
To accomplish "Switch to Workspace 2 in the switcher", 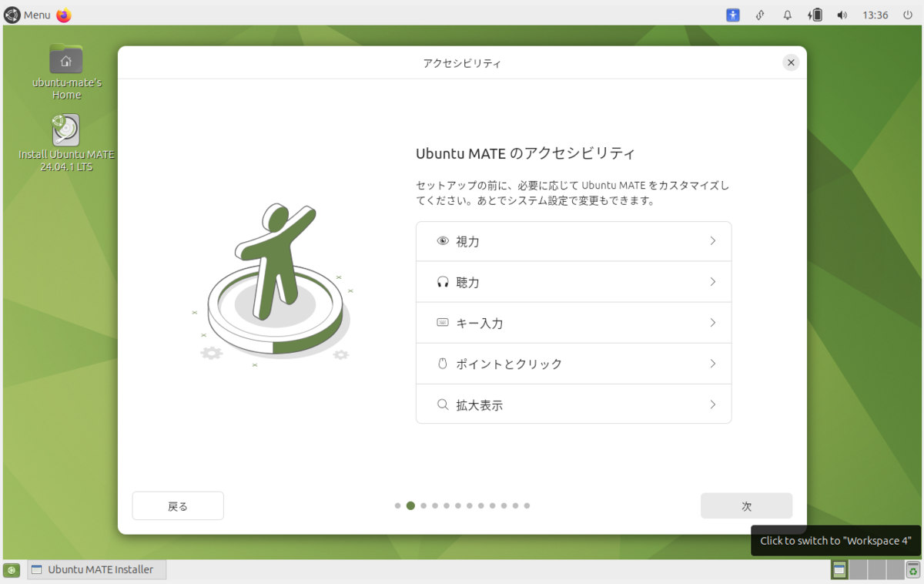I will pos(858,570).
